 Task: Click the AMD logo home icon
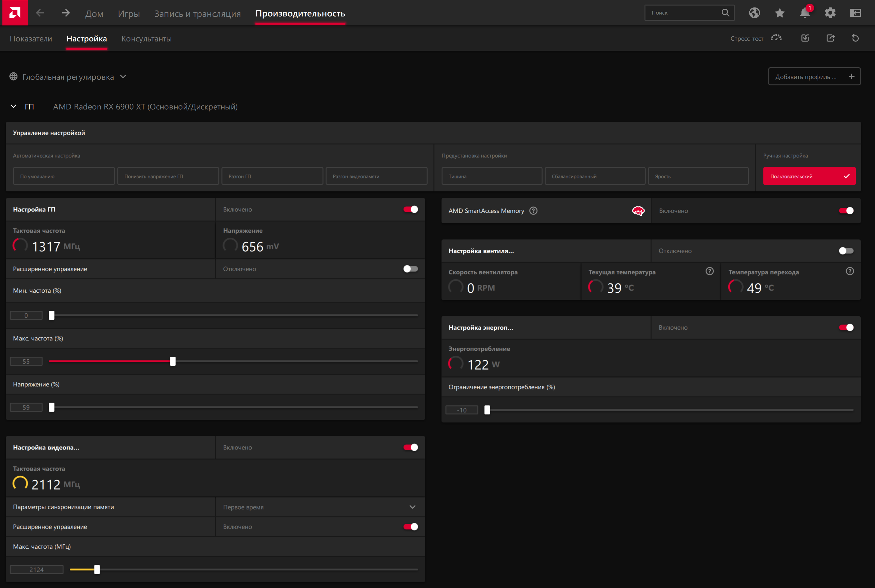point(15,13)
